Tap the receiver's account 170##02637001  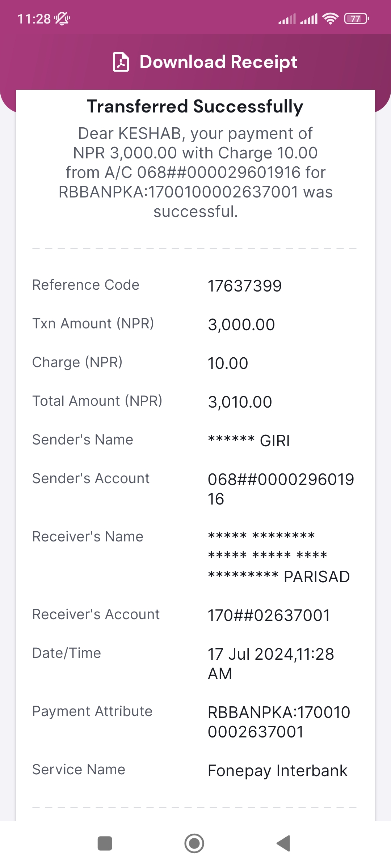[269, 615]
